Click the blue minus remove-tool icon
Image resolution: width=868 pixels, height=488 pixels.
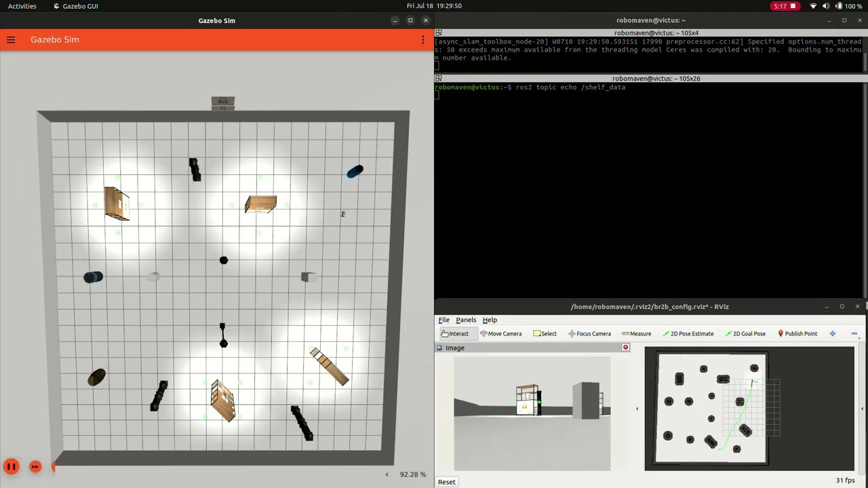click(x=854, y=333)
